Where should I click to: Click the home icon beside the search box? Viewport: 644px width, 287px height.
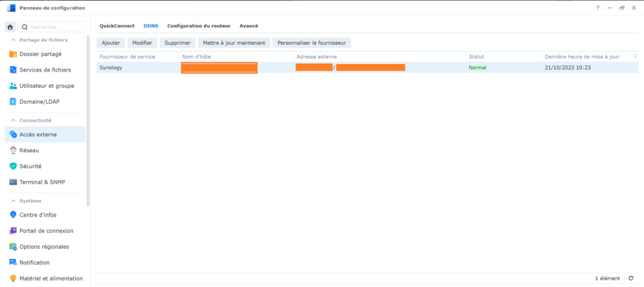pos(10,27)
